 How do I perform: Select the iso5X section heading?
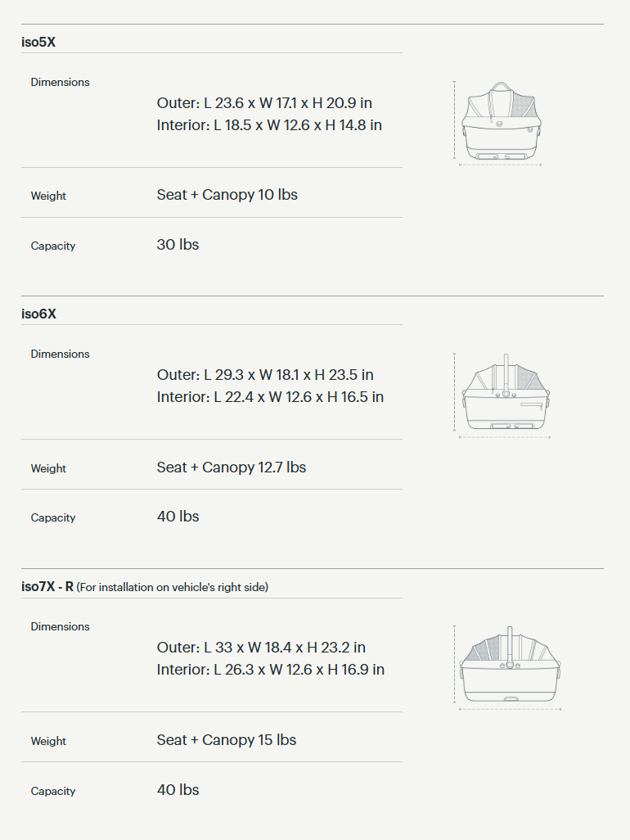(x=38, y=42)
